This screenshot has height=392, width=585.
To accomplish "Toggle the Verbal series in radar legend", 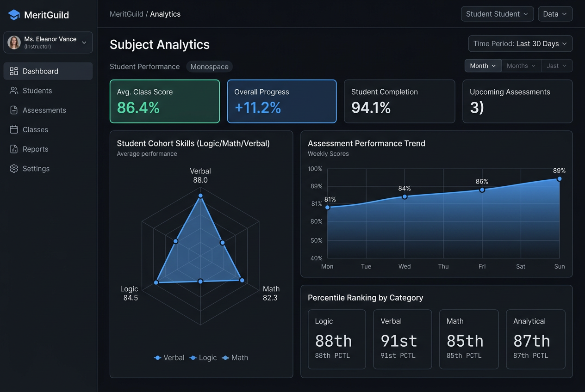I will [x=169, y=358].
